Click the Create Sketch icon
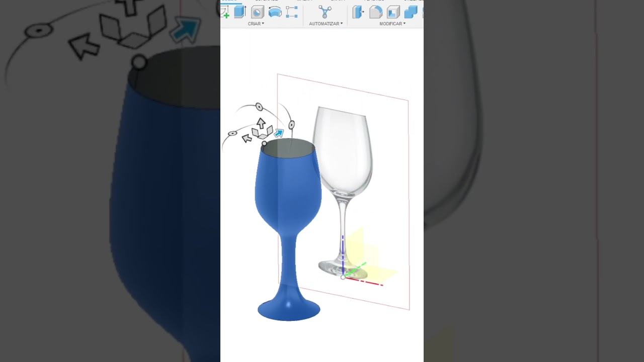Image resolution: width=644 pixels, height=362 pixels. click(x=224, y=12)
